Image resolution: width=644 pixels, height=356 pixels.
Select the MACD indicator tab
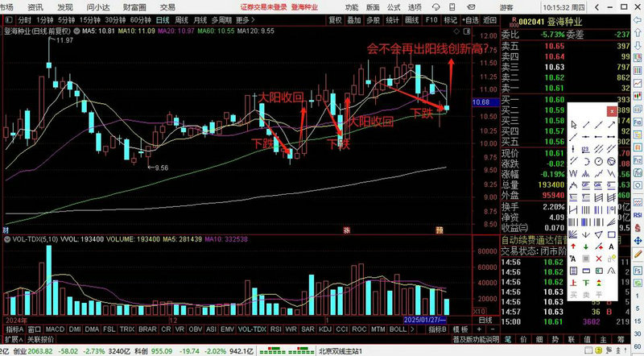tap(55, 329)
